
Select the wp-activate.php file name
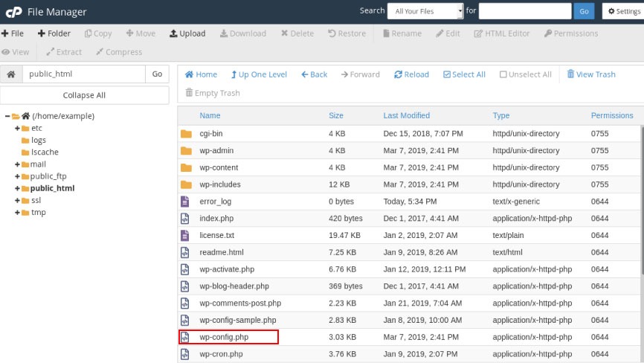(227, 269)
